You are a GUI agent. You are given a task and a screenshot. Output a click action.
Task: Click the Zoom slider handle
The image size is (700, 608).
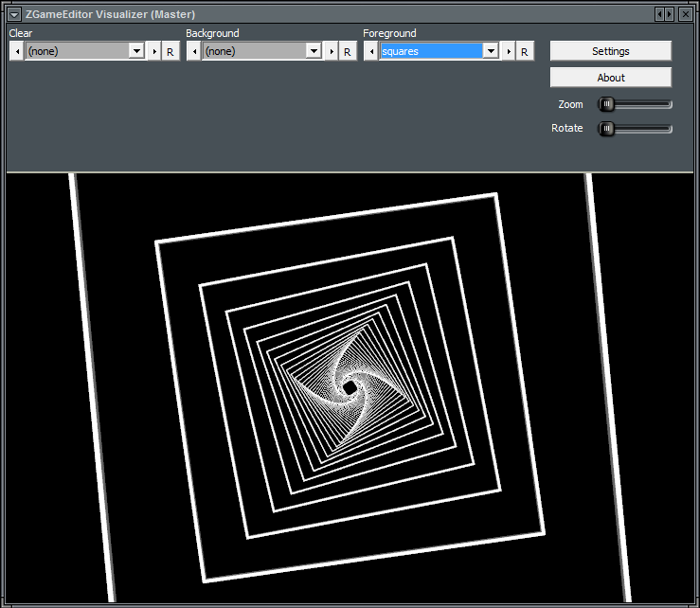[x=606, y=104]
